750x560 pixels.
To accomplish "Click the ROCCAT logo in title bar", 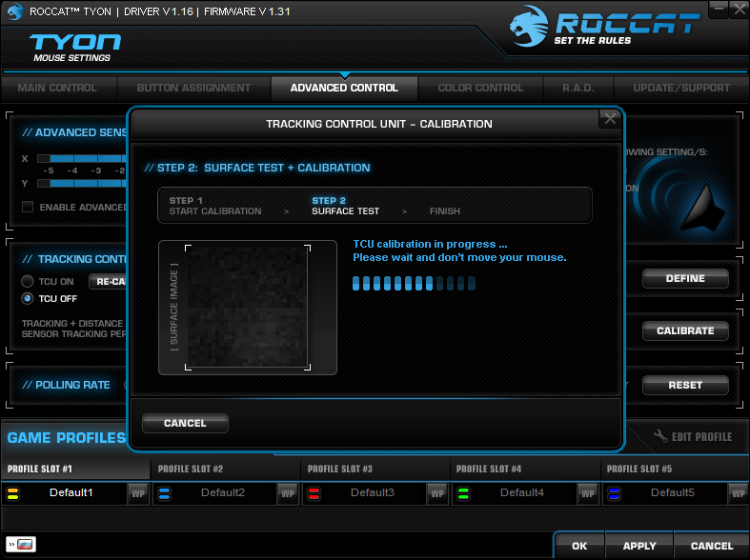I will tap(15, 11).
